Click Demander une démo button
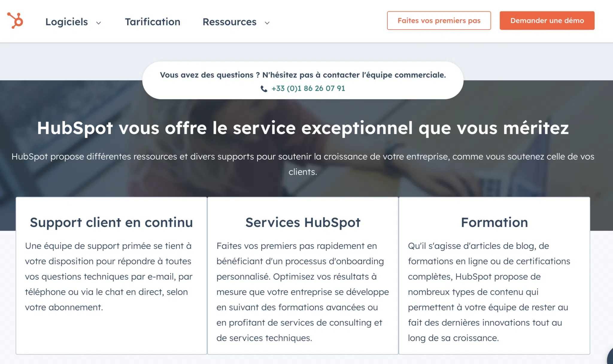Viewport: 613px width, 364px height. click(x=547, y=21)
